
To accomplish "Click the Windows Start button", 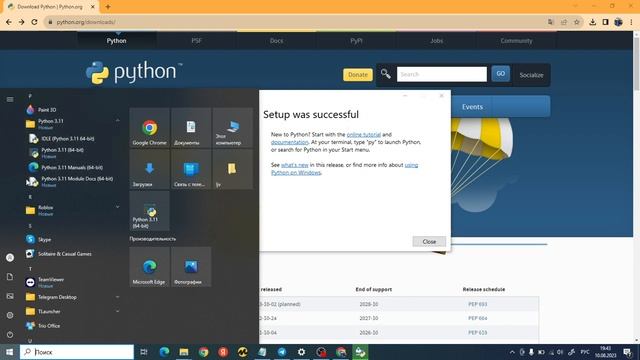I will 9,352.
